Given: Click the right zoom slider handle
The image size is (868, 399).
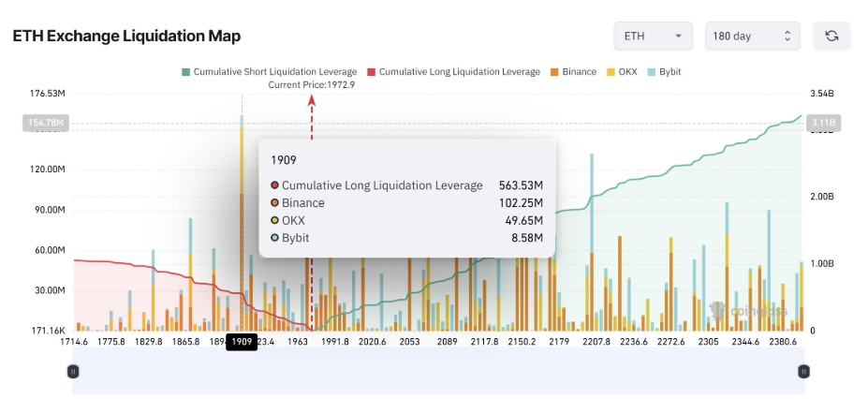Looking at the screenshot, I should [x=803, y=371].
